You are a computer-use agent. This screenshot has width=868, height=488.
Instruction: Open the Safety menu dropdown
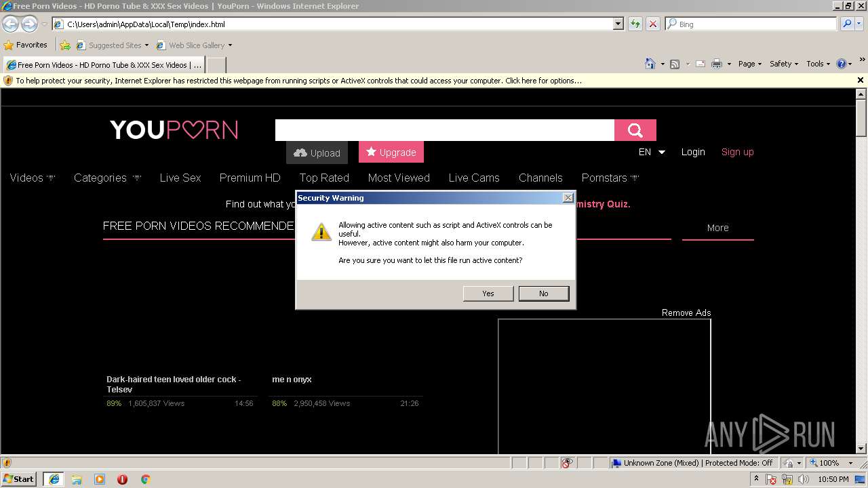784,64
